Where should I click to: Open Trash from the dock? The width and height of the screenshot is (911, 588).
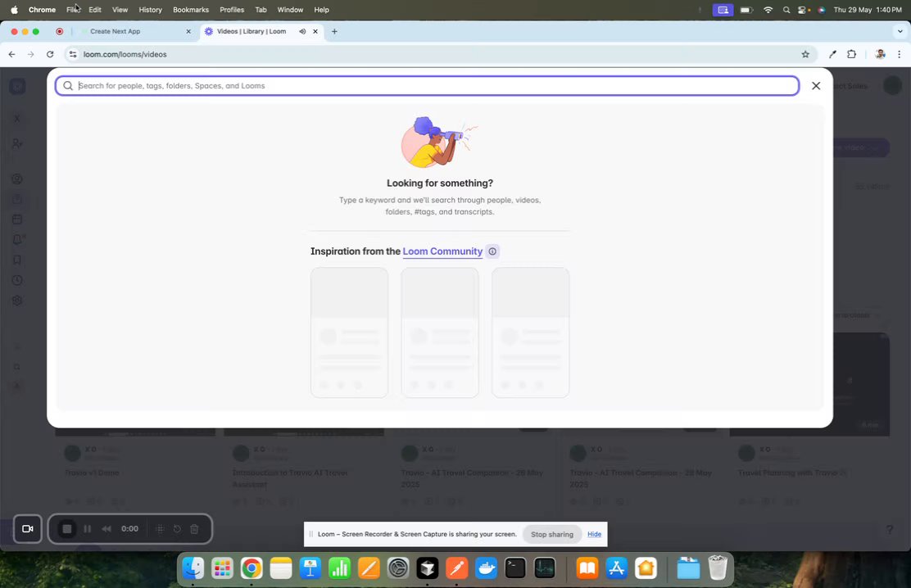pos(718,568)
